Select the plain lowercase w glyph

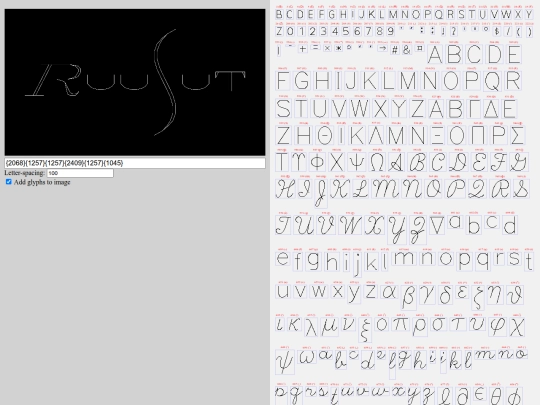point(318,291)
